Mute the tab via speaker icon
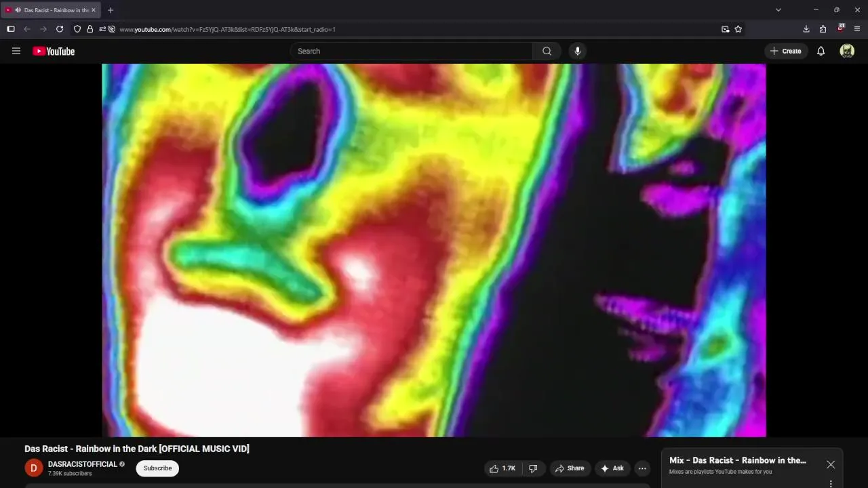868x488 pixels. 18,10
